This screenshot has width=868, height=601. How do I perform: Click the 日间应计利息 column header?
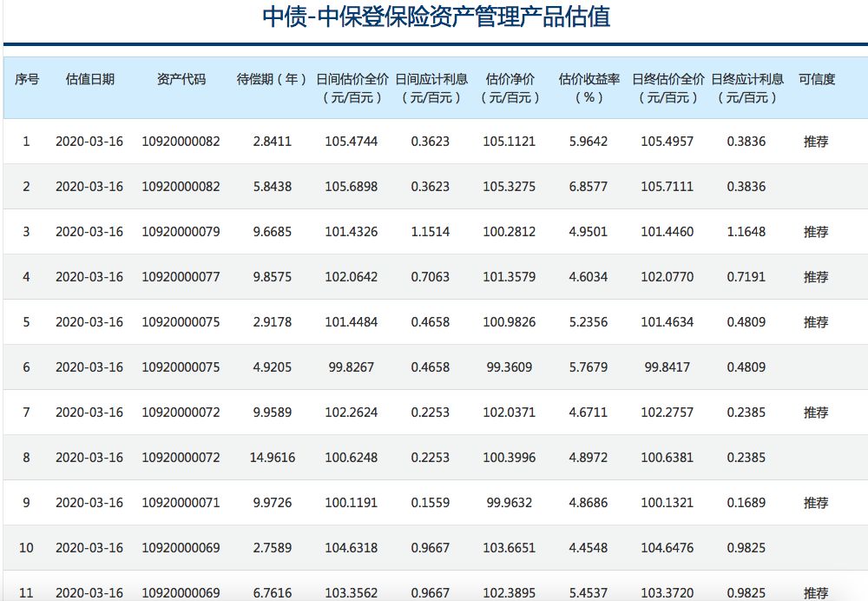click(x=431, y=88)
